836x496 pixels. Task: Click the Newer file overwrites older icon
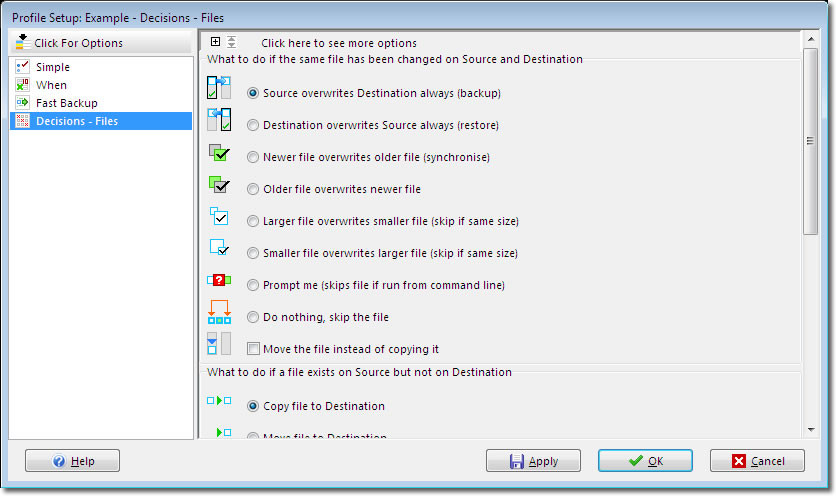[219, 153]
